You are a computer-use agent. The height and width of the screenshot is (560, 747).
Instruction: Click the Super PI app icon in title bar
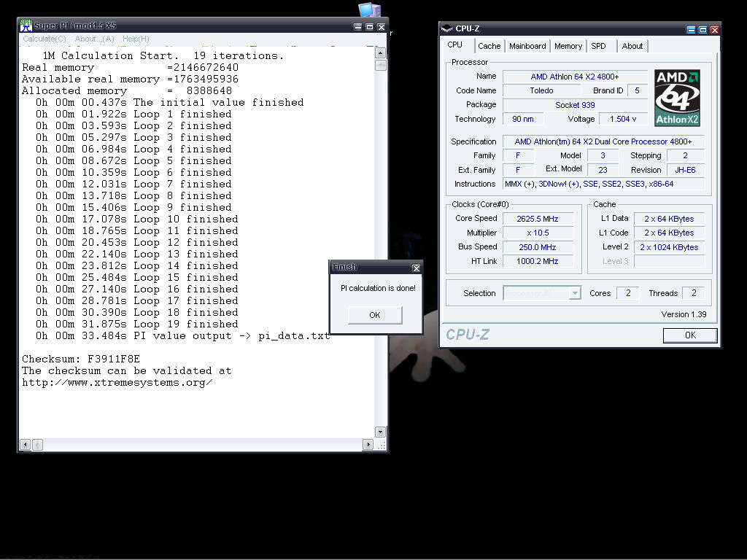coord(26,26)
